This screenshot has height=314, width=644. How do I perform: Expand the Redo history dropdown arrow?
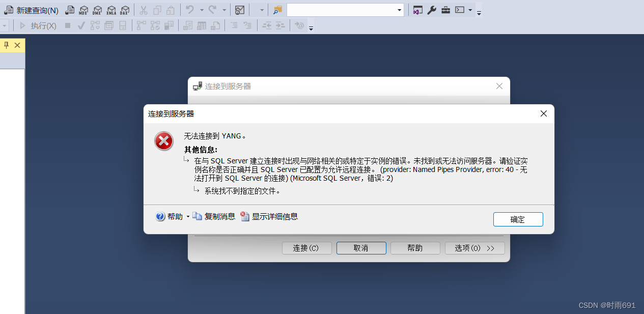224,10
